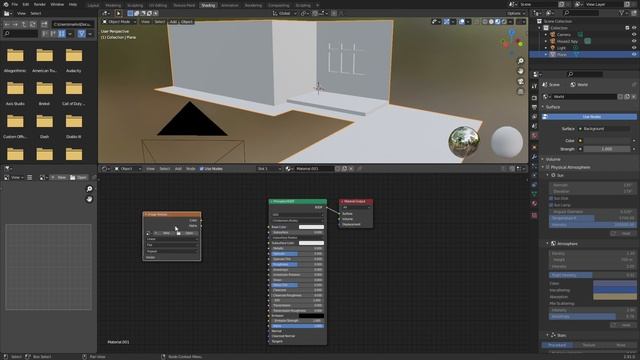The width and height of the screenshot is (640, 360).
Task: Open the Object Mode dropdown in viewport
Action: (119, 22)
